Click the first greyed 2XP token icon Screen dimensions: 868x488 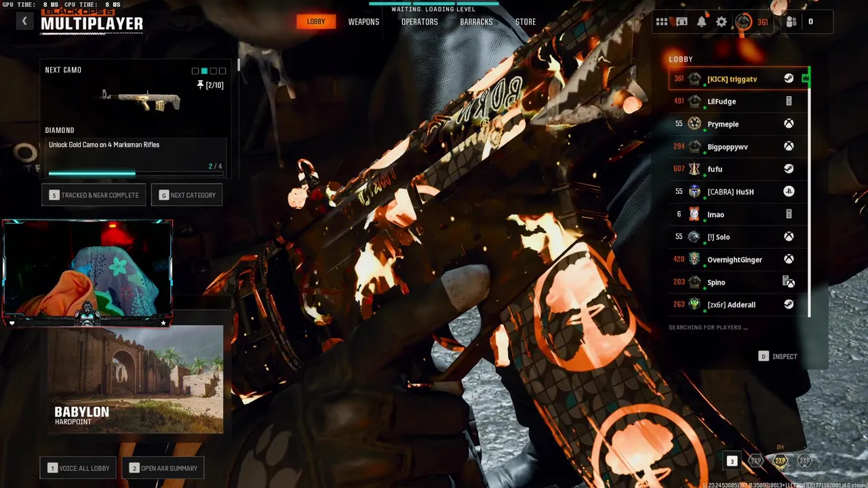(x=756, y=461)
